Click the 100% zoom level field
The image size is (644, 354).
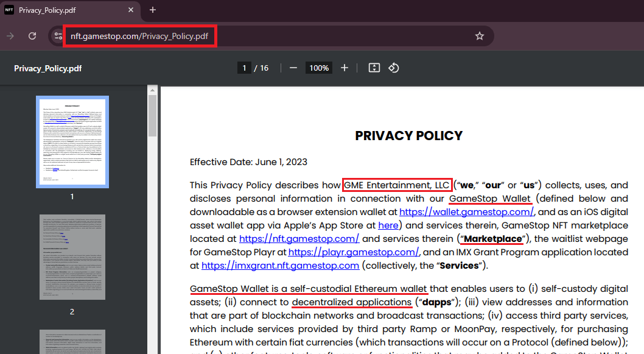pyautogui.click(x=319, y=68)
